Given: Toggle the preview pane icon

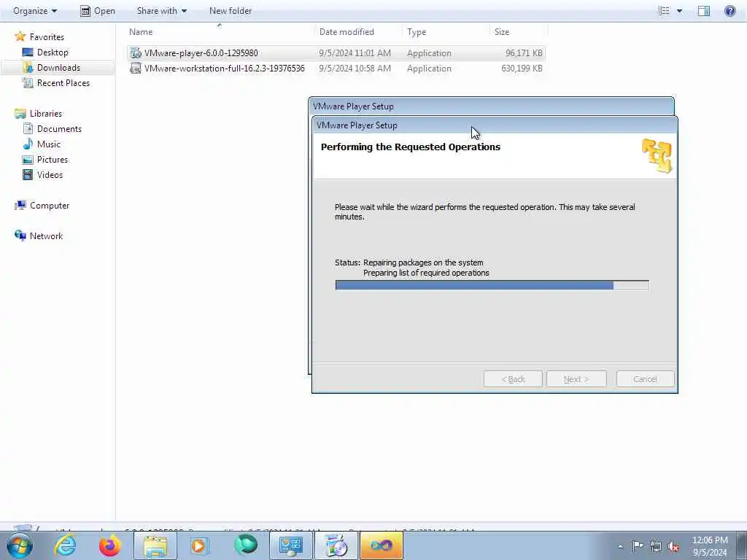Looking at the screenshot, I should [x=704, y=10].
